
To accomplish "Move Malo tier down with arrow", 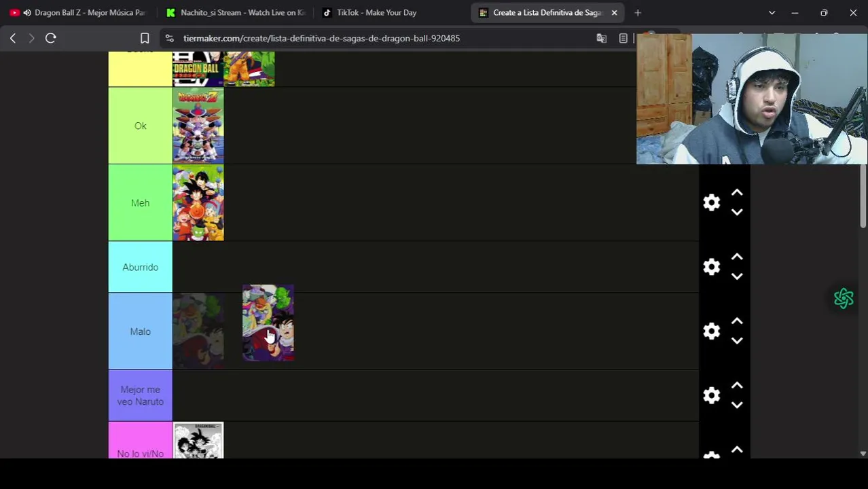I will (737, 340).
